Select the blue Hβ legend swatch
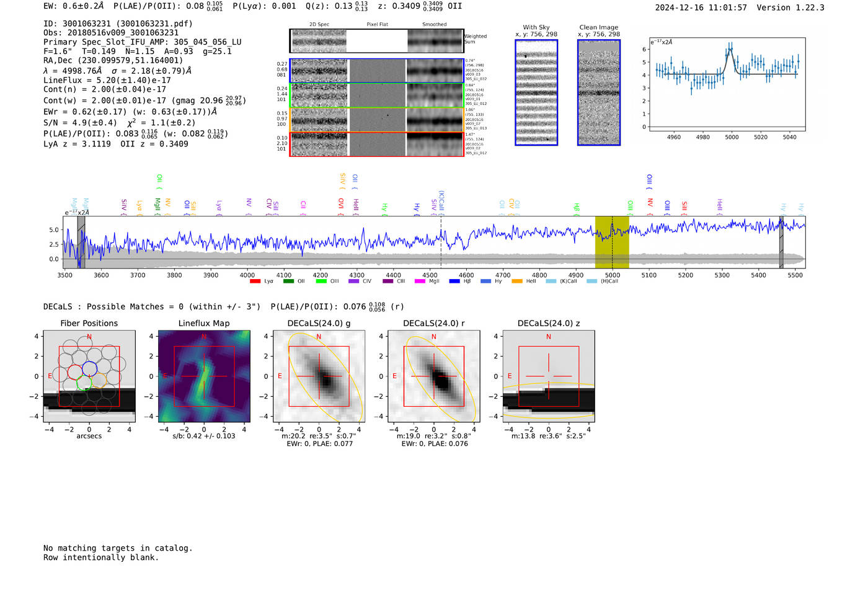 click(454, 282)
